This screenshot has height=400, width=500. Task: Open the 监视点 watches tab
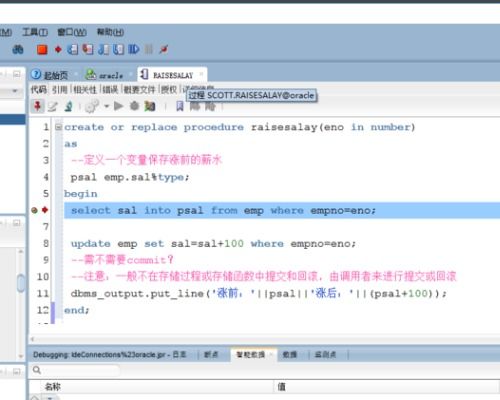pos(325,354)
